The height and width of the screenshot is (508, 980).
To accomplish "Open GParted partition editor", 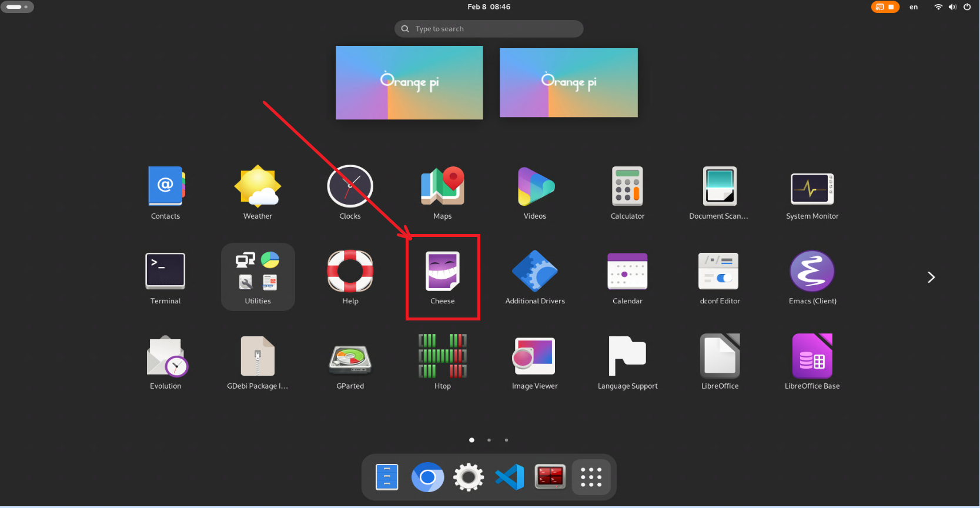I will (x=350, y=357).
